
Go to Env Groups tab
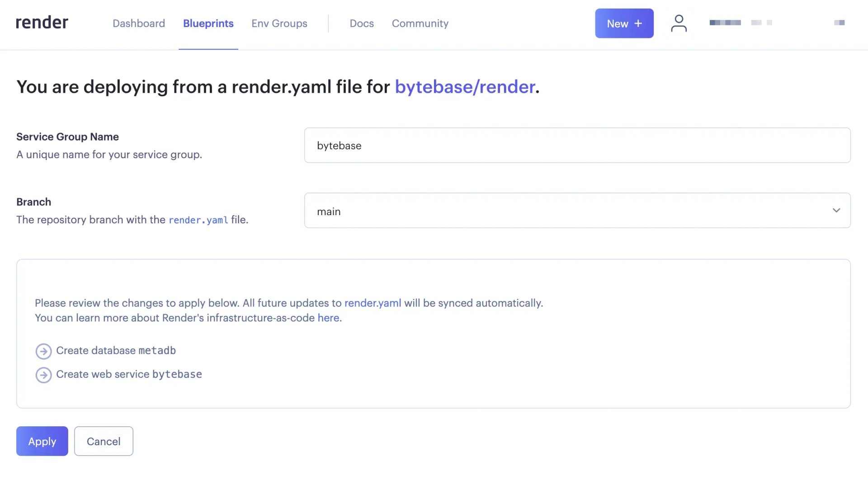coord(279,24)
